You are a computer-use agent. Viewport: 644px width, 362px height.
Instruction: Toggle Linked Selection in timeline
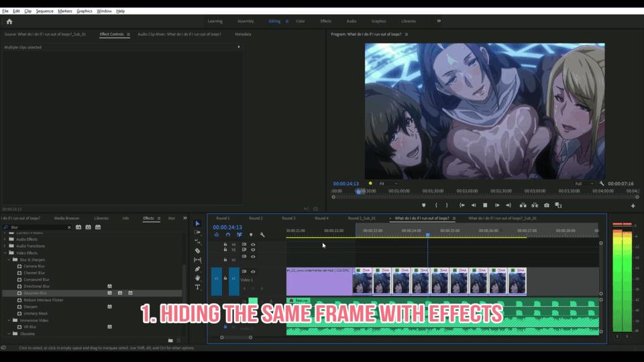coord(239,235)
